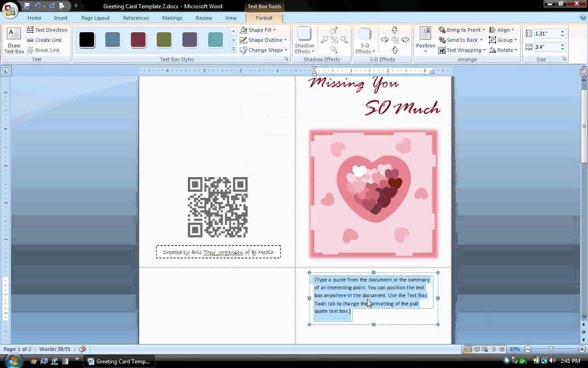Save document via Quick Access toolbar
The height and width of the screenshot is (368, 588).
coord(28,6)
